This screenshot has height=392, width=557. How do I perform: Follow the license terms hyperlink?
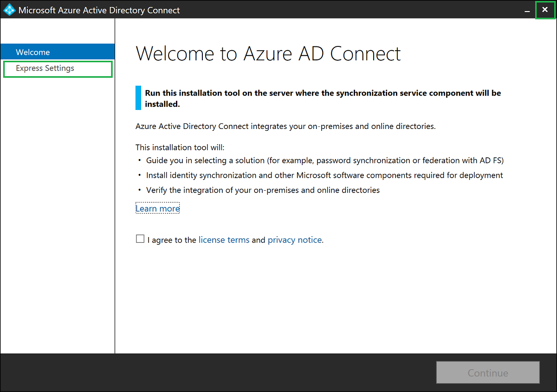point(224,239)
